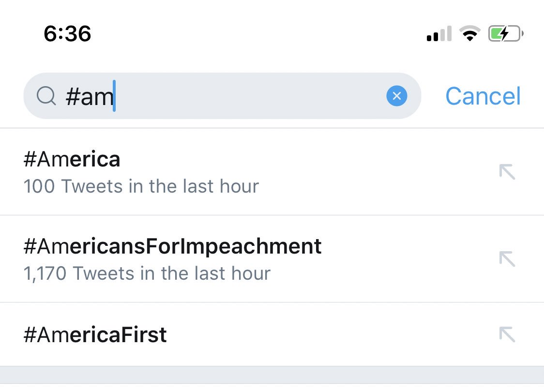Viewport: 544px width, 392px height.
Task: Open the #AmericansForImpeachment hashtag suggestion
Action: click(172, 246)
